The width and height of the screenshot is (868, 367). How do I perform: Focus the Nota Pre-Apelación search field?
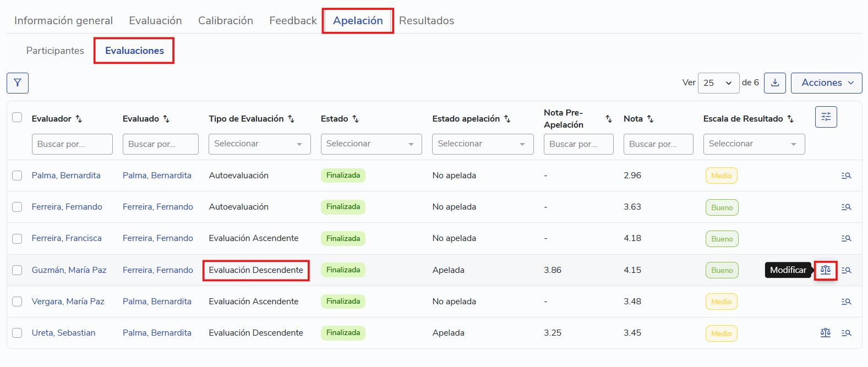(x=578, y=144)
